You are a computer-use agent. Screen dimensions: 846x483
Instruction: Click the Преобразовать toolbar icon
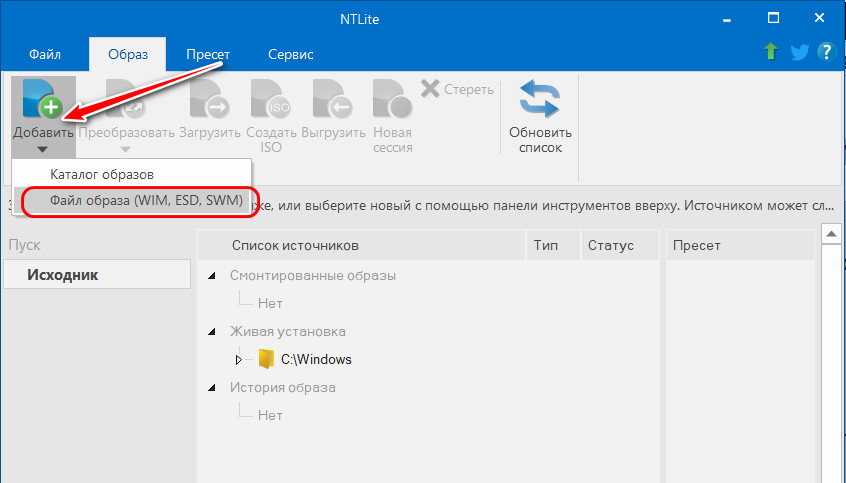126,100
